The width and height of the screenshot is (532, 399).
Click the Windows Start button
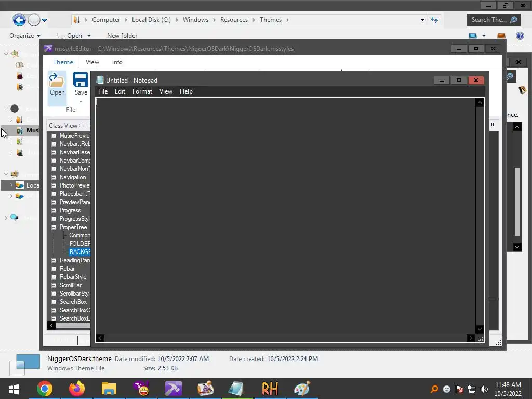[x=14, y=389]
